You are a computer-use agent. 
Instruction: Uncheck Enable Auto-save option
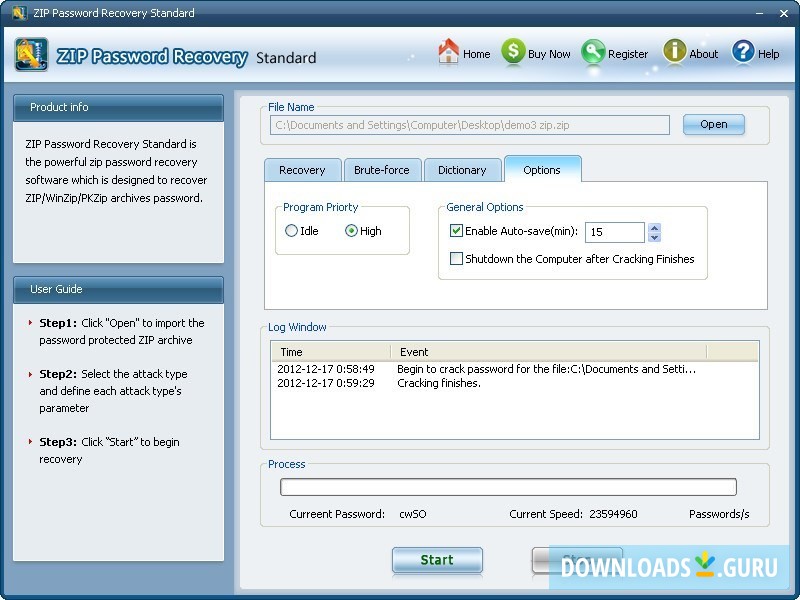pyautogui.click(x=457, y=231)
